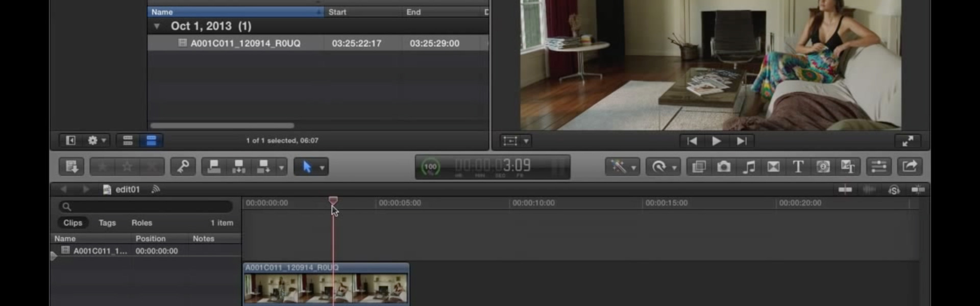Expand the Retime dropdown arrow

(x=674, y=167)
